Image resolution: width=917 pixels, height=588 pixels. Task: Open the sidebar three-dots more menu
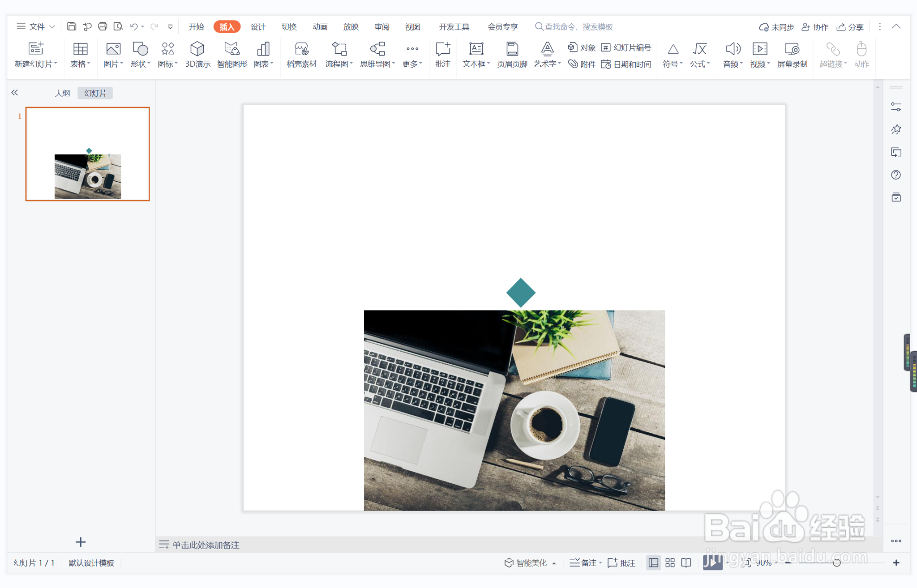pyautogui.click(x=896, y=541)
